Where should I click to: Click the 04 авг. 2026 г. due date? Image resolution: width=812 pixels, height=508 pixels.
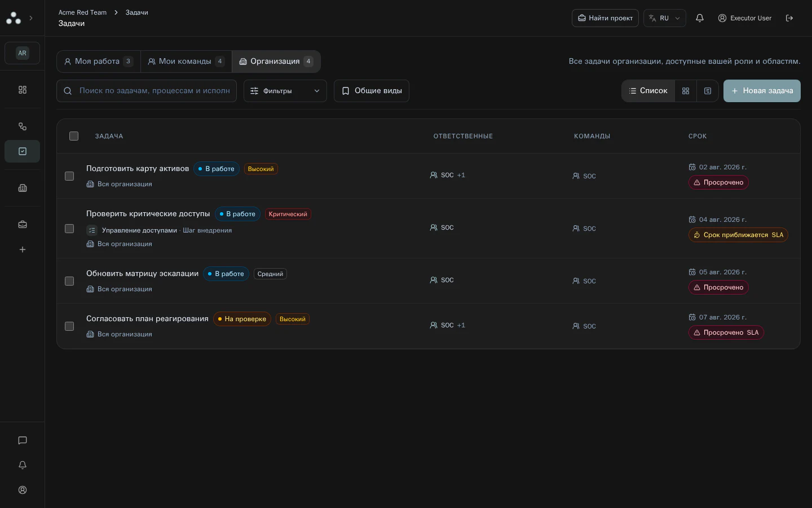pyautogui.click(x=718, y=220)
